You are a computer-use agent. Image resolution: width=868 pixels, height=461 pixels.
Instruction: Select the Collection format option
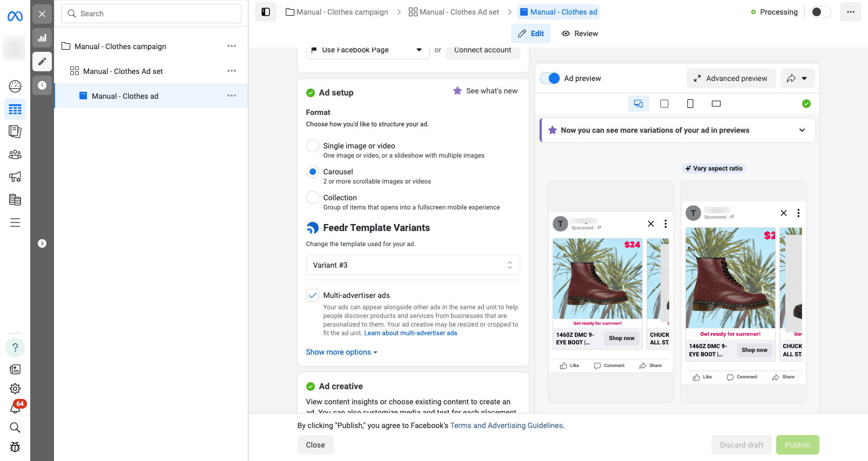tap(313, 198)
